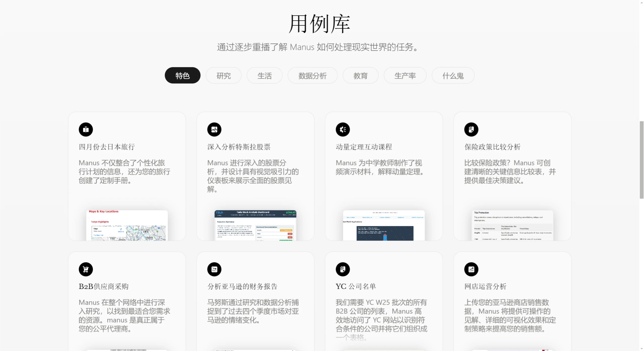Open the B2B供应商采购 title
The height and width of the screenshot is (351, 644).
point(104,286)
